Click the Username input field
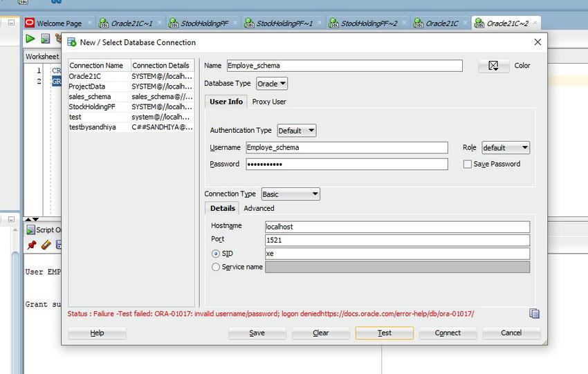This screenshot has height=374, width=588. pos(347,148)
